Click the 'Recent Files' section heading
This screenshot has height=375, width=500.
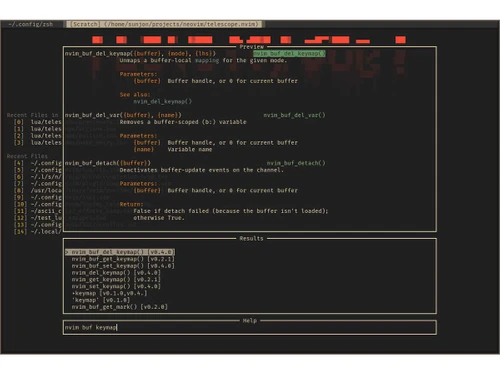[x=27, y=156]
